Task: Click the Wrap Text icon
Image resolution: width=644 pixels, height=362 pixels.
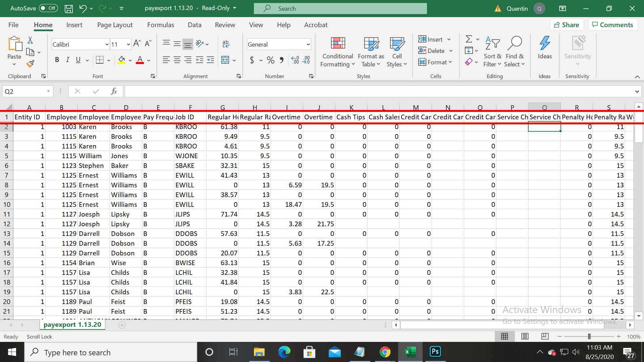Action: click(226, 44)
